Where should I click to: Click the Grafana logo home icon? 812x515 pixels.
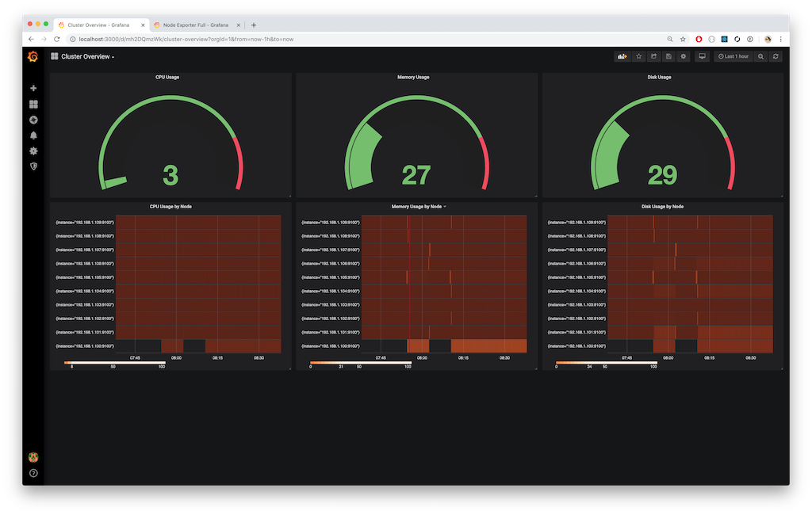click(x=33, y=56)
